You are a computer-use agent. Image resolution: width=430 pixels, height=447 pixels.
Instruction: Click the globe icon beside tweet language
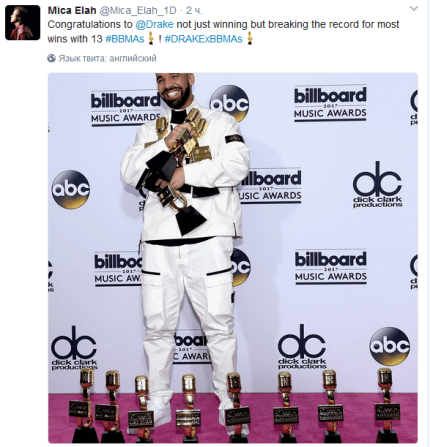click(x=51, y=58)
